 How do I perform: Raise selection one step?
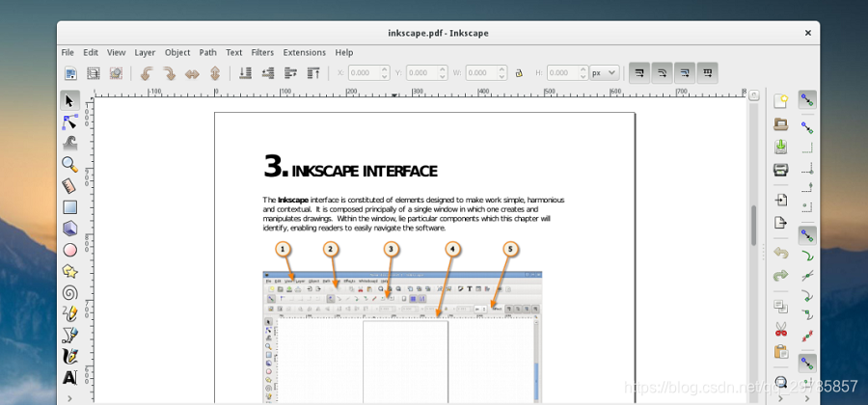pyautogui.click(x=290, y=73)
